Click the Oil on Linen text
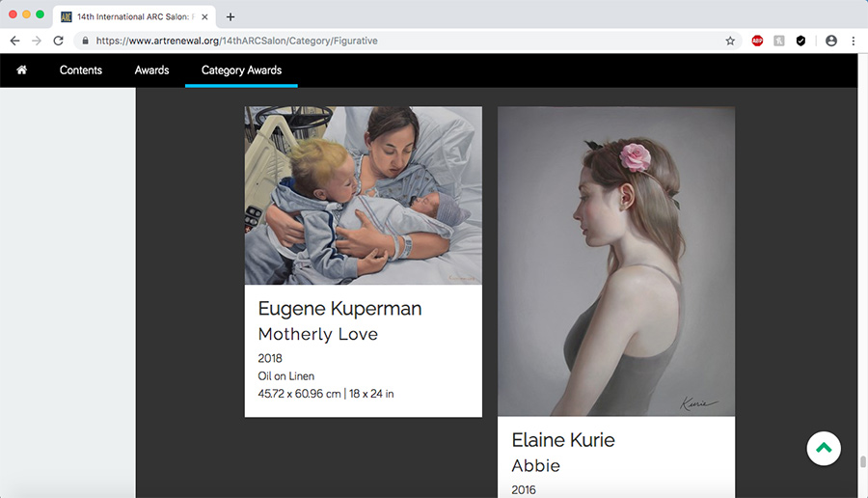 pos(285,376)
